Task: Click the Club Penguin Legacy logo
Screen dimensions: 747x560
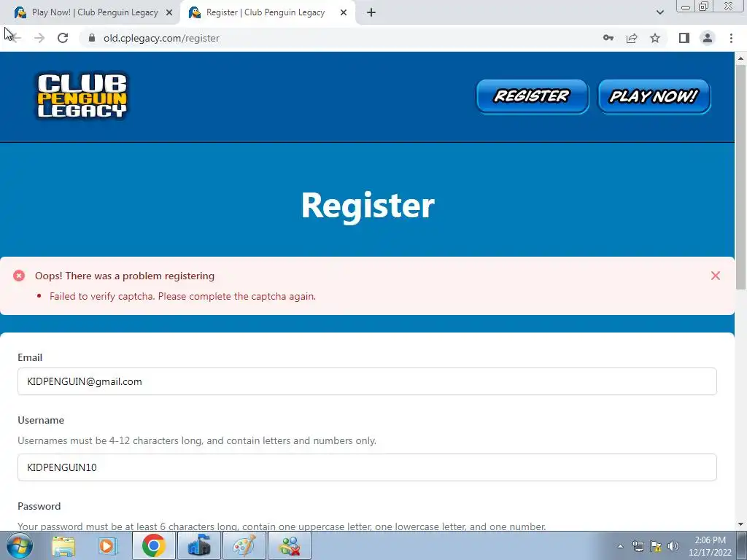Action: click(82, 96)
